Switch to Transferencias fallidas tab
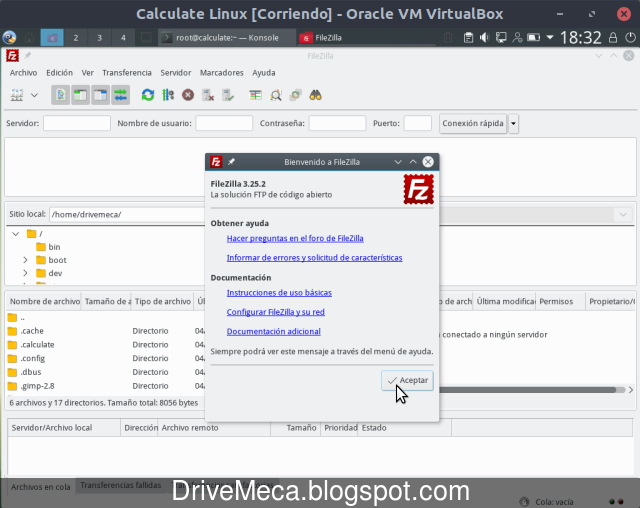Screen dimensions: 640x508 (120, 485)
